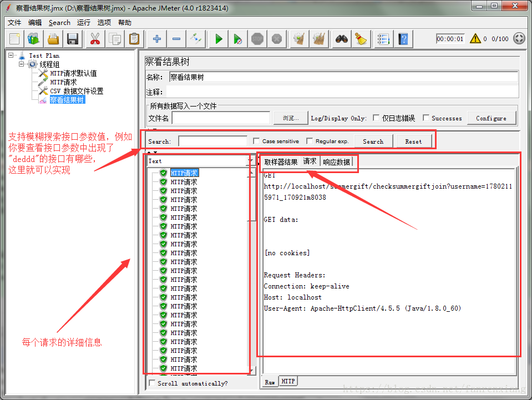Select HTTP请求默认值 in test plan tree
The width and height of the screenshot is (532, 400).
click(73, 73)
